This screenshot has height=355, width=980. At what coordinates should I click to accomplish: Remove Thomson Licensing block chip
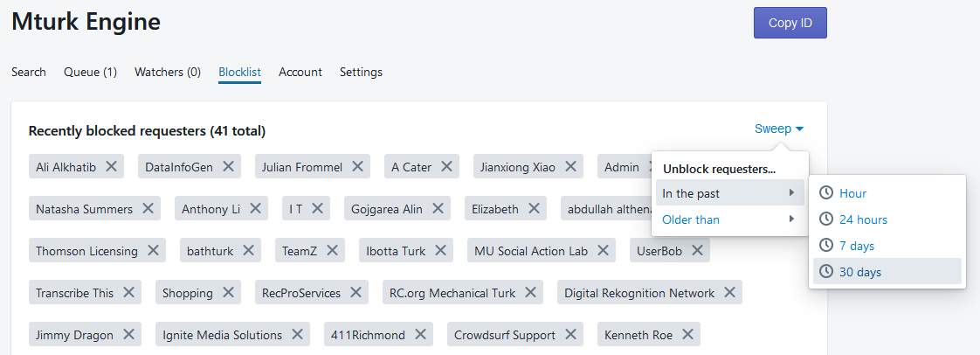pos(153,251)
